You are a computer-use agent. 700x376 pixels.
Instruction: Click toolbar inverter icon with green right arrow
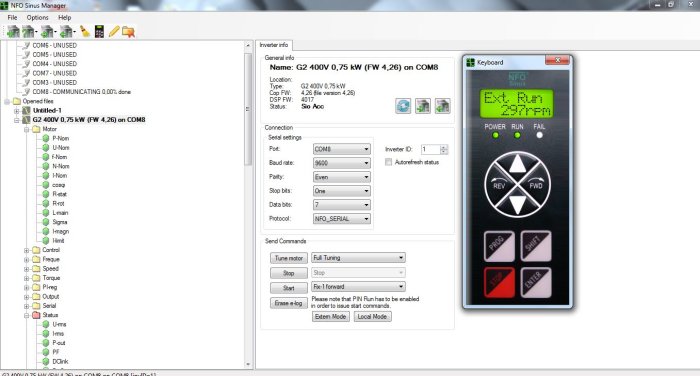[x=47, y=32]
